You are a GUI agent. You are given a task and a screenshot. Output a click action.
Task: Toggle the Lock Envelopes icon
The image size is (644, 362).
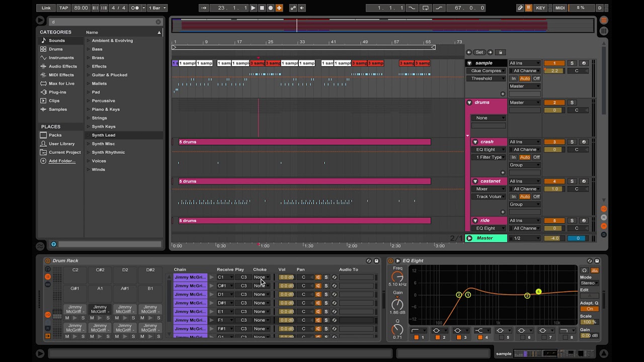(500, 52)
